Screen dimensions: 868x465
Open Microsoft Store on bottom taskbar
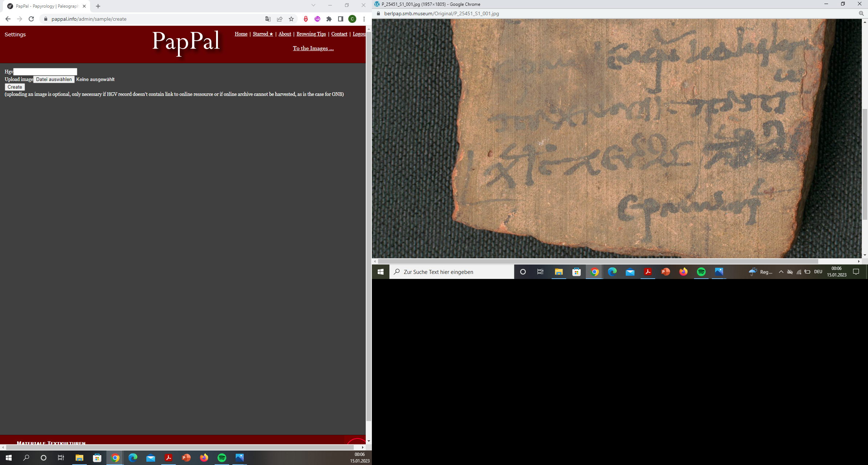(x=97, y=458)
